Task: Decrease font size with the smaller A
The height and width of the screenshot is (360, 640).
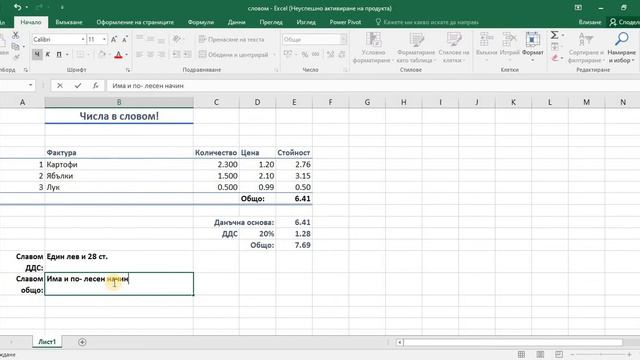Action: [124, 39]
